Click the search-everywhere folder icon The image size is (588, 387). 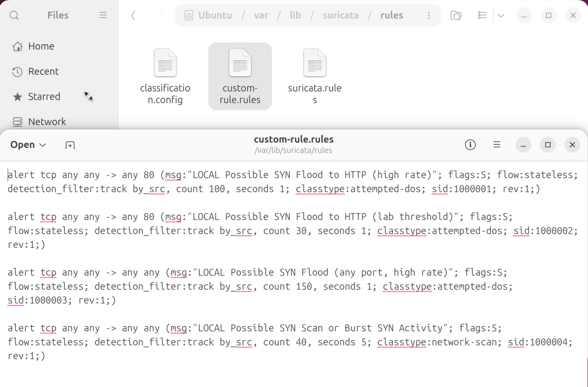click(456, 15)
